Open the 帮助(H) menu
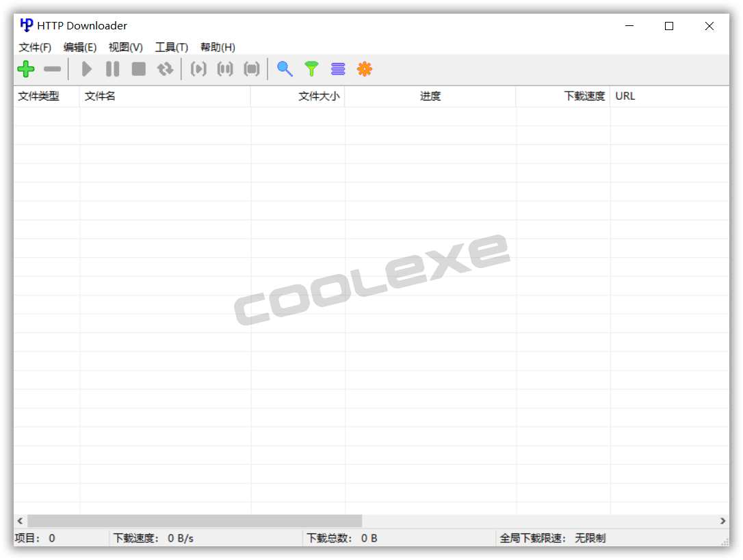Image resolution: width=743 pixels, height=560 pixels. click(218, 47)
